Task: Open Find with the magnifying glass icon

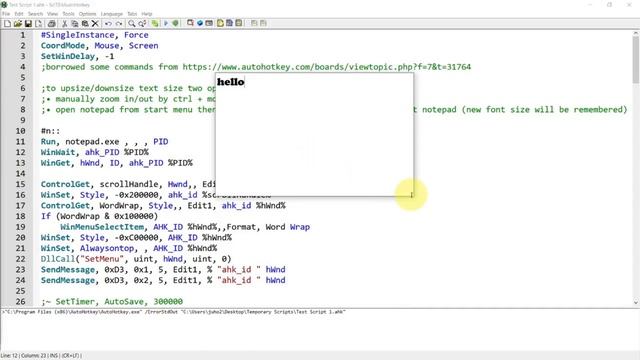Action: tap(131, 24)
